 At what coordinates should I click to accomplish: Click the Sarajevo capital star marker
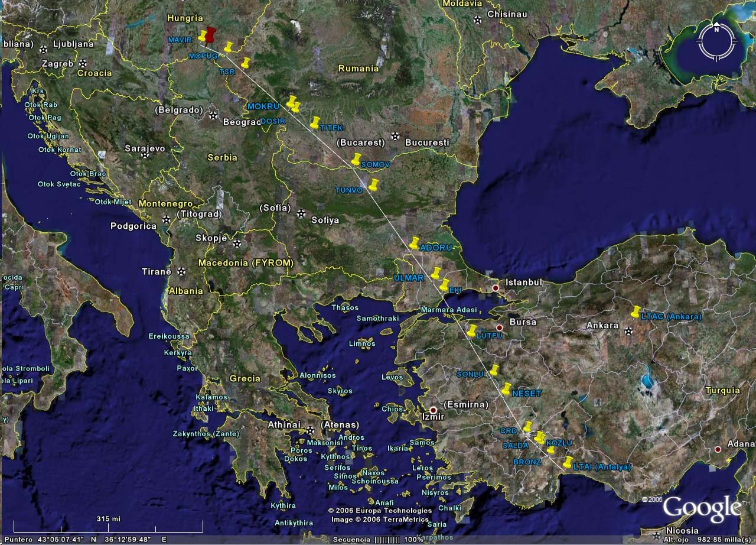145,154
